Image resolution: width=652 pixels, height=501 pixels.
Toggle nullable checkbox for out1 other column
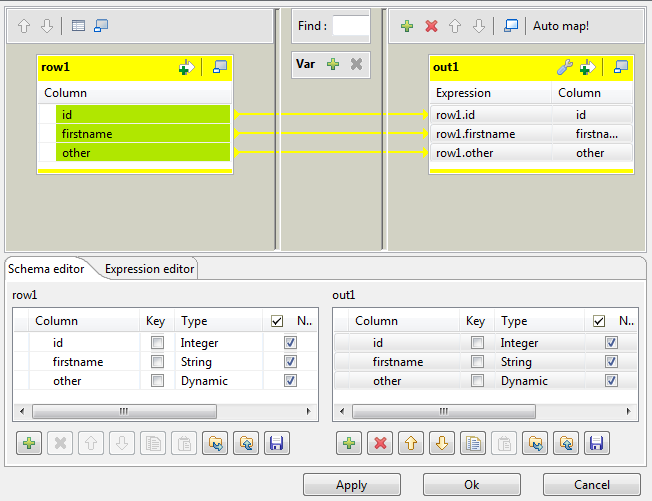tap(611, 381)
